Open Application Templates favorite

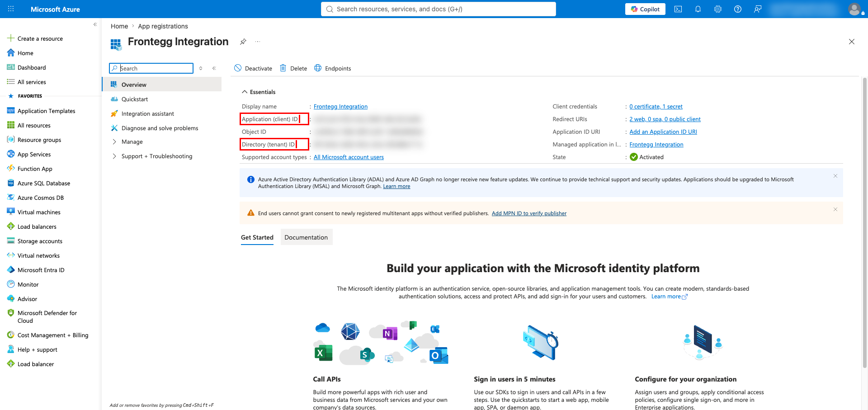[46, 111]
